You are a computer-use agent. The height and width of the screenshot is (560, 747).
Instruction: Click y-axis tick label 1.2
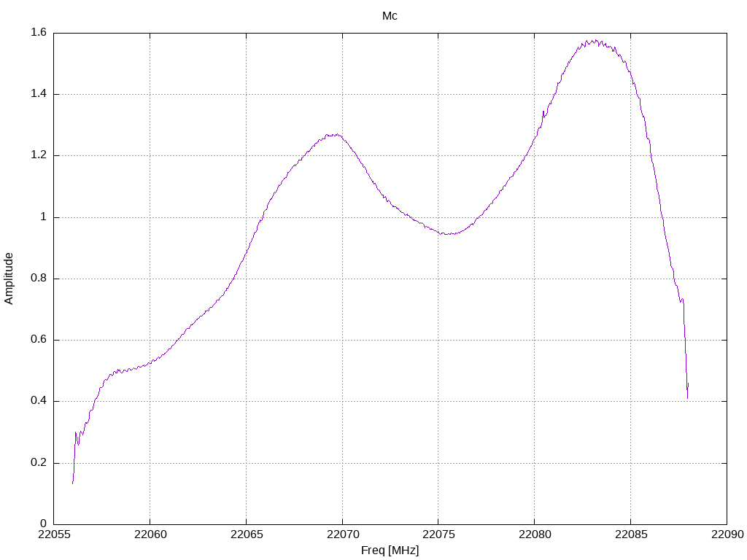pyautogui.click(x=39, y=156)
